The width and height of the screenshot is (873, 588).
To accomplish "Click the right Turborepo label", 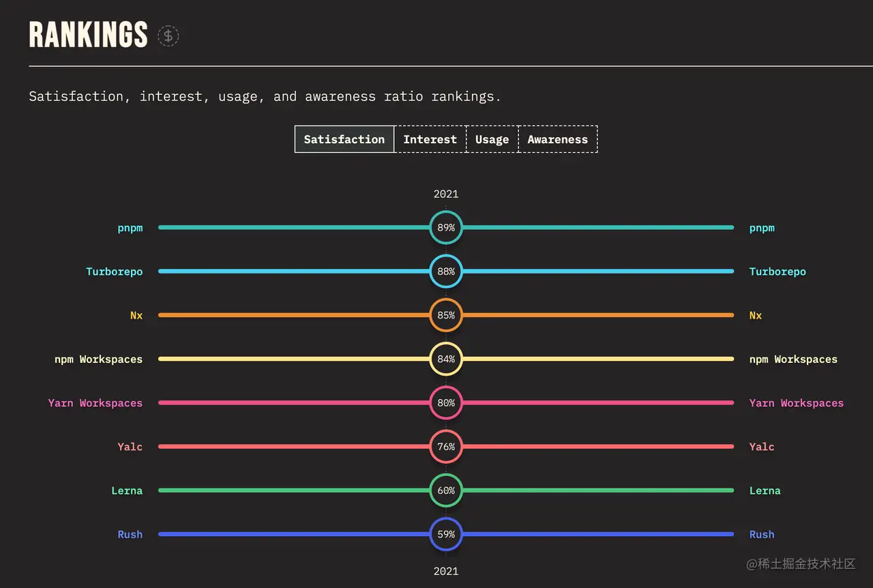I will 778,271.
